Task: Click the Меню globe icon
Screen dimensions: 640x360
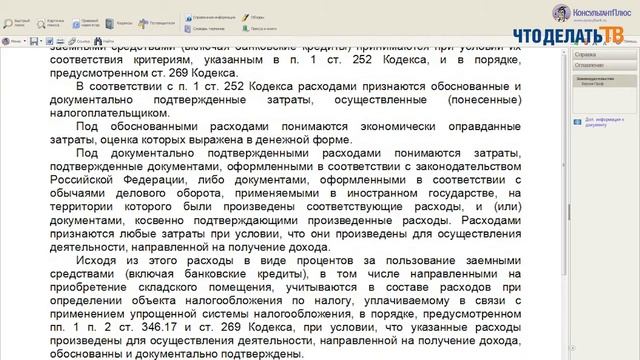Action: (6, 41)
